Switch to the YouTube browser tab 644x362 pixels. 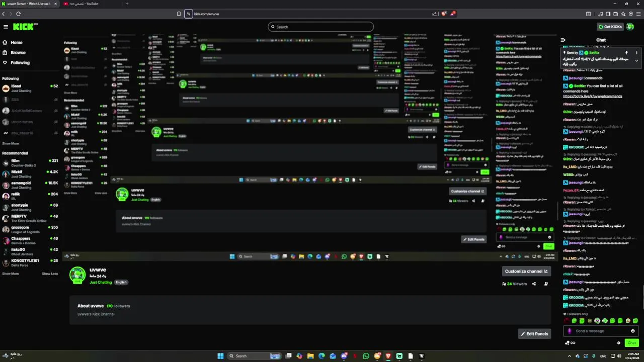coord(90,4)
